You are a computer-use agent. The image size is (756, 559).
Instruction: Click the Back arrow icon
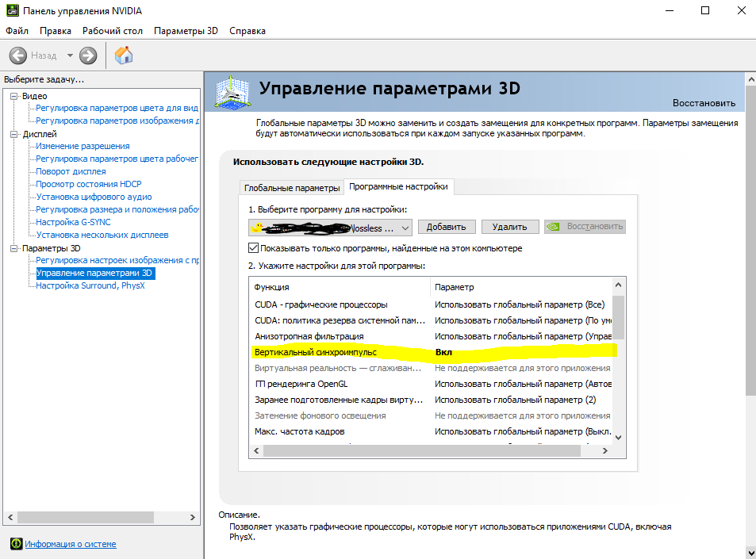(x=17, y=56)
